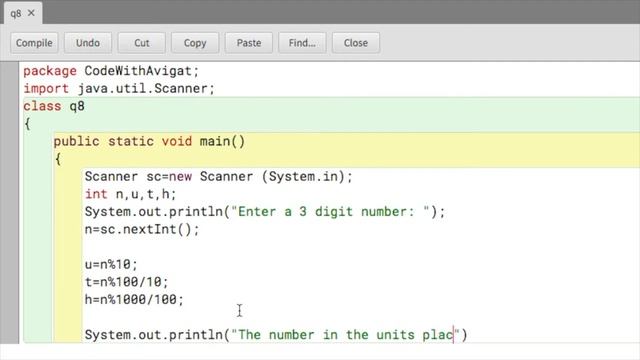Cut the selected code
The image size is (640, 360).
click(x=142, y=43)
